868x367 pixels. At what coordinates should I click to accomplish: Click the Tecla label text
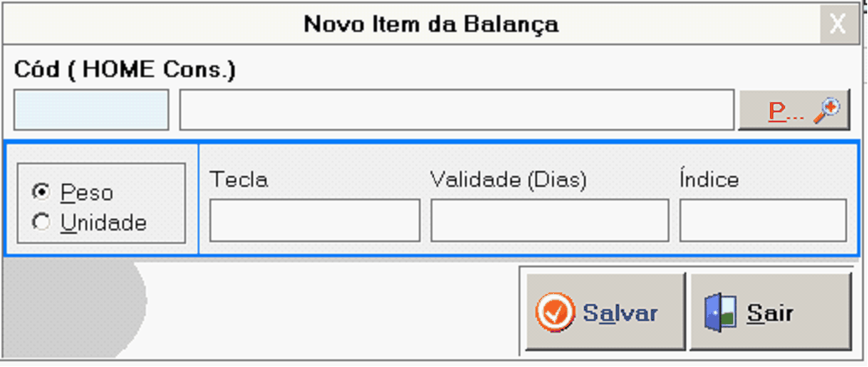click(x=239, y=179)
